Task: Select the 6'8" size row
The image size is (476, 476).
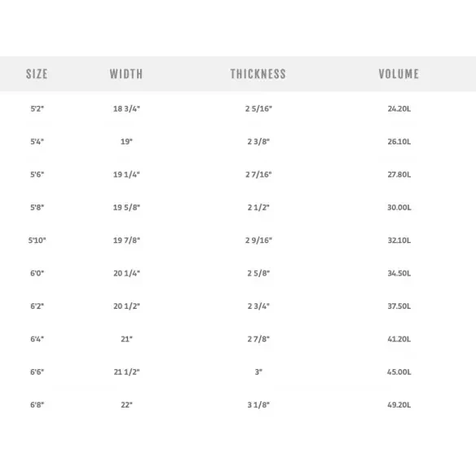Action: (238, 405)
